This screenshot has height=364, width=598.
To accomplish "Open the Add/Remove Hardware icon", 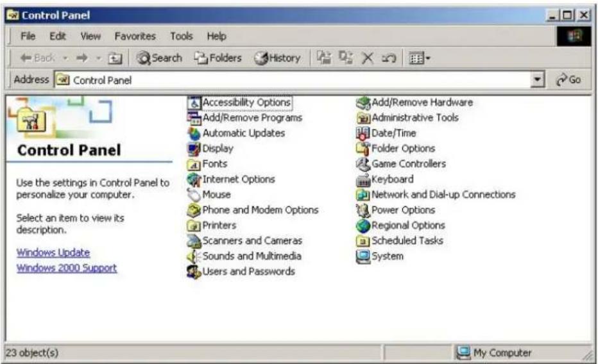I will click(363, 103).
